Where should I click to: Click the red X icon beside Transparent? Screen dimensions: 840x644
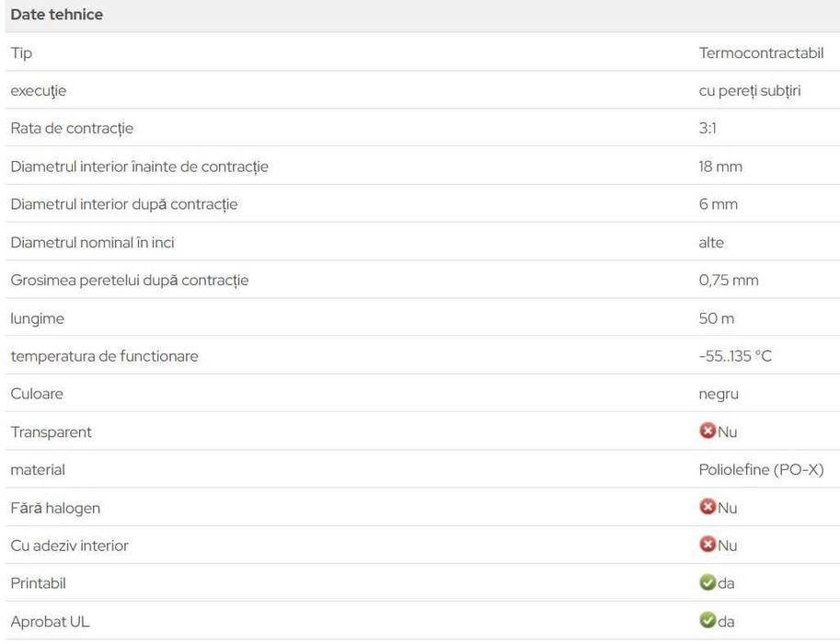[707, 431]
